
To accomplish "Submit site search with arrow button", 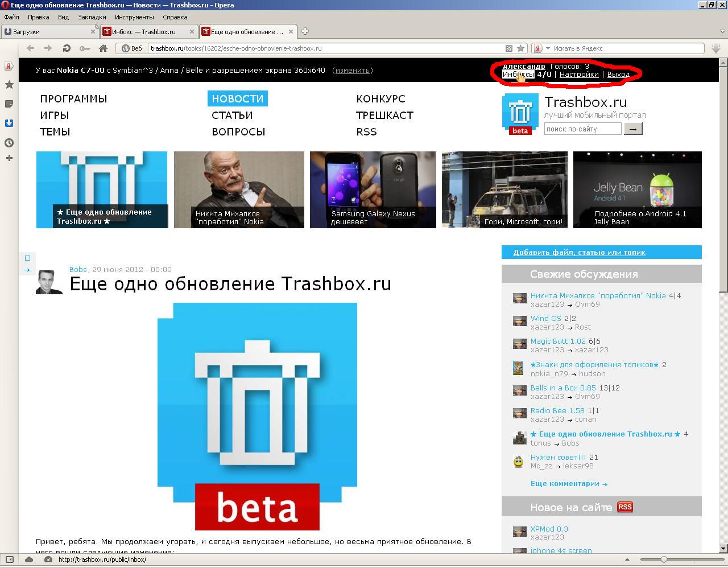I will click(x=633, y=129).
